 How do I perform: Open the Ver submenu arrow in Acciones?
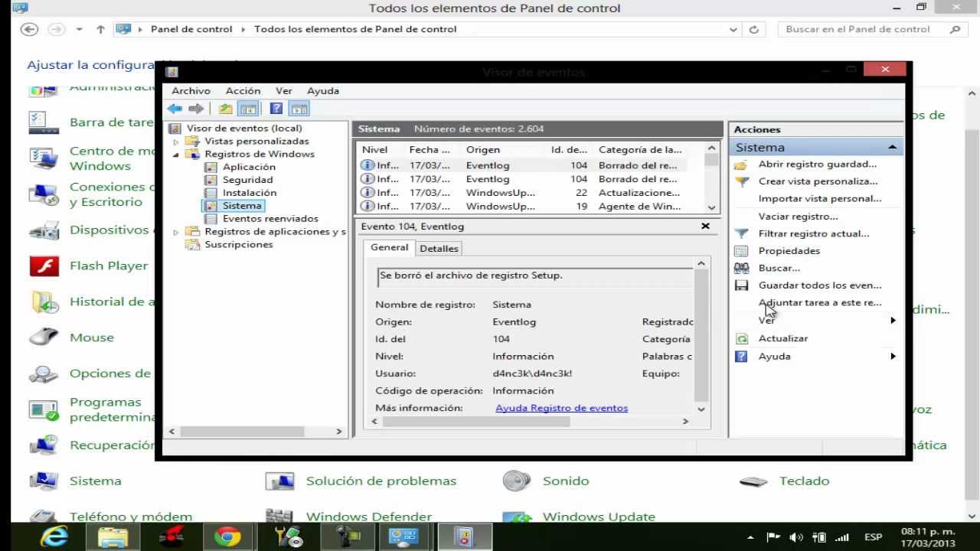[x=893, y=321]
